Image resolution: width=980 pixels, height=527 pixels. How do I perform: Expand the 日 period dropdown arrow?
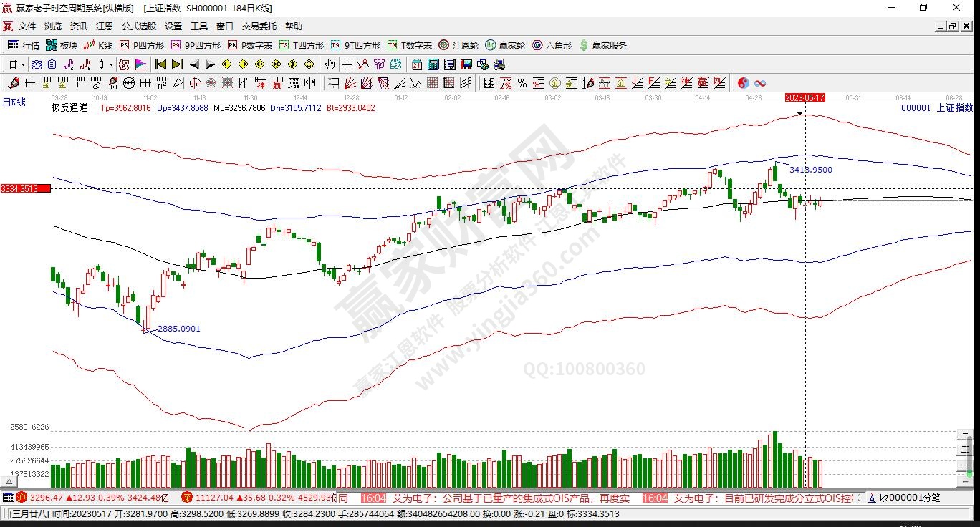pos(23,64)
